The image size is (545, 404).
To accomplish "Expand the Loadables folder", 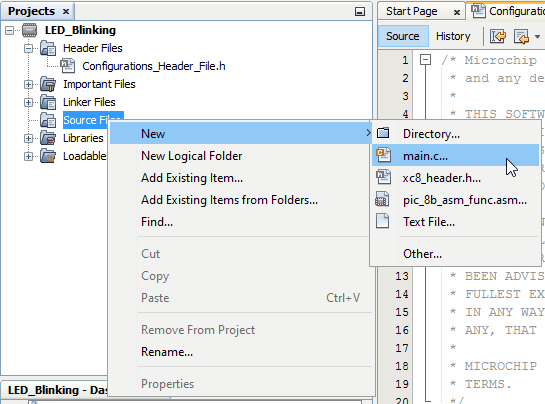I will coord(29,156).
